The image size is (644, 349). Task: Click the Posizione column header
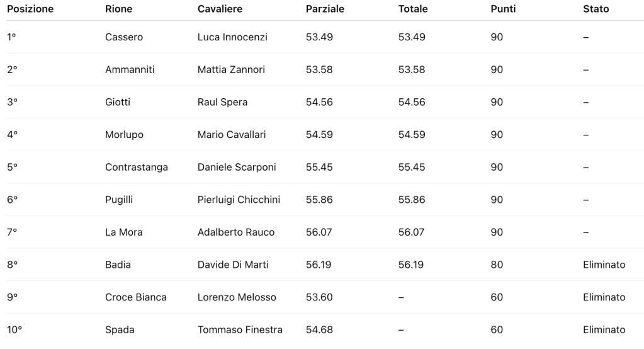point(30,9)
